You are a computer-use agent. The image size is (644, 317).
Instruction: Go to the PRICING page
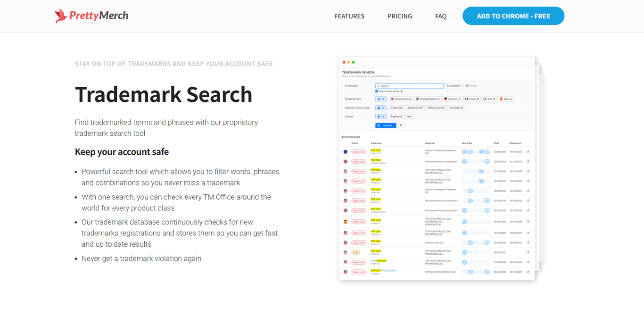pyautogui.click(x=400, y=16)
